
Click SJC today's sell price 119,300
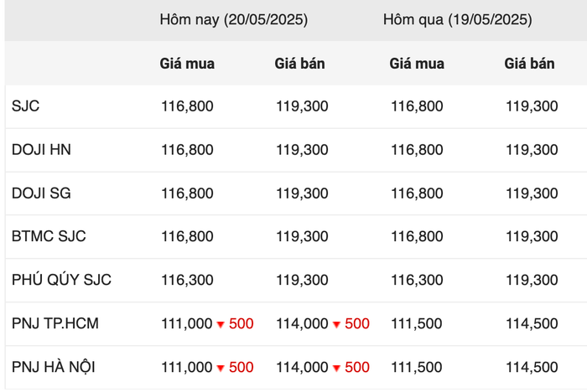coord(302,106)
